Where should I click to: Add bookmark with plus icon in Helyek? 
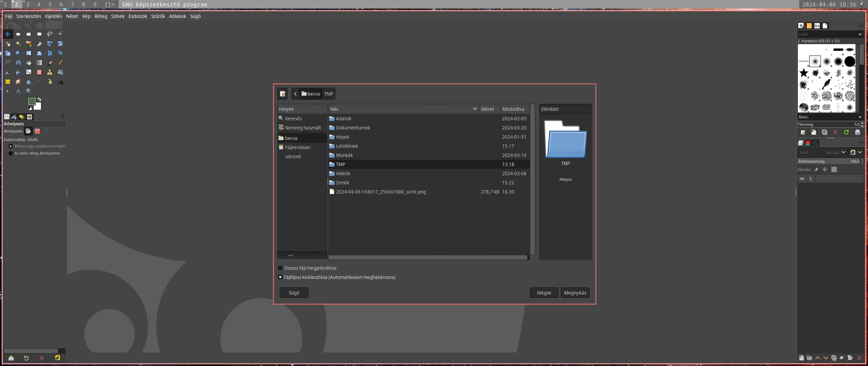point(282,255)
